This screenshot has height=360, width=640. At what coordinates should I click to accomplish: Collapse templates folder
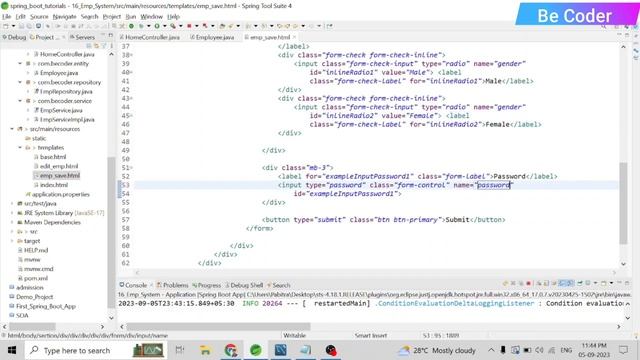coord(20,147)
